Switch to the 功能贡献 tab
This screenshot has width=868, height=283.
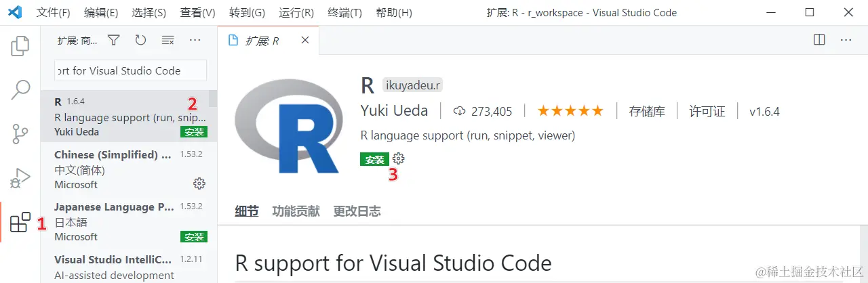pos(296,211)
